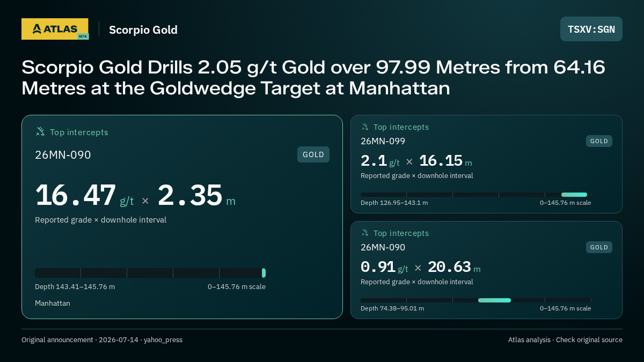Click the 2.1 g/t grade value
Screen dimensions: 644x362
tap(380, 161)
